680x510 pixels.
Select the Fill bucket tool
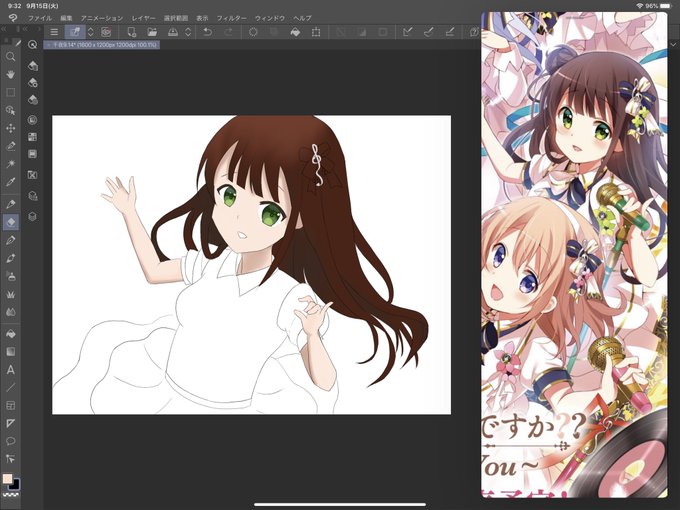[x=10, y=334]
